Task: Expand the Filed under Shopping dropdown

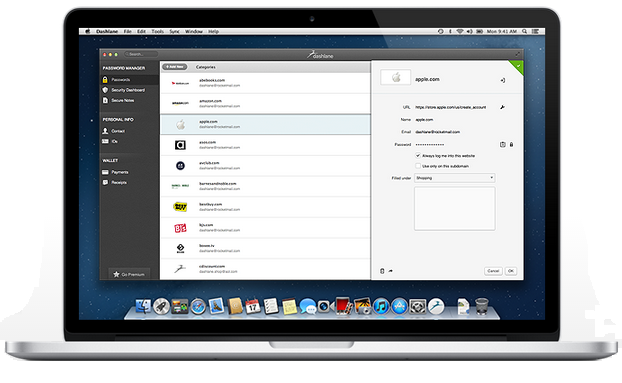Action: [455, 178]
